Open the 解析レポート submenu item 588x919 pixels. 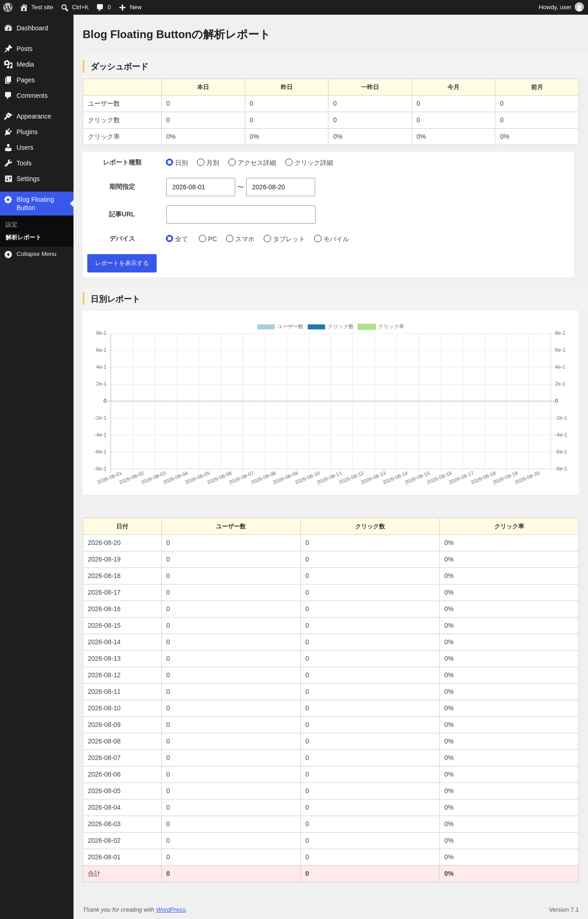[x=37, y=238]
